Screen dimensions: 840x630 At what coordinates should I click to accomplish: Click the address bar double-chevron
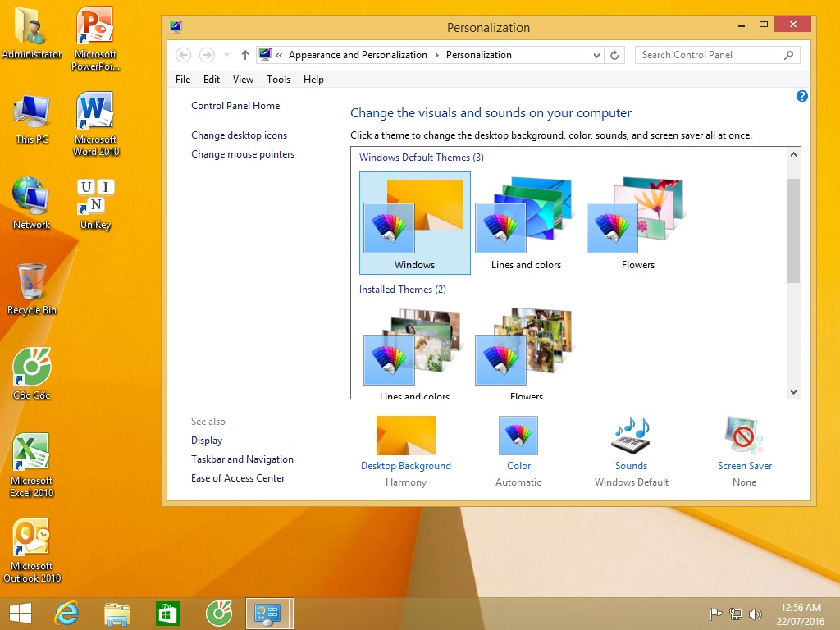click(x=279, y=55)
